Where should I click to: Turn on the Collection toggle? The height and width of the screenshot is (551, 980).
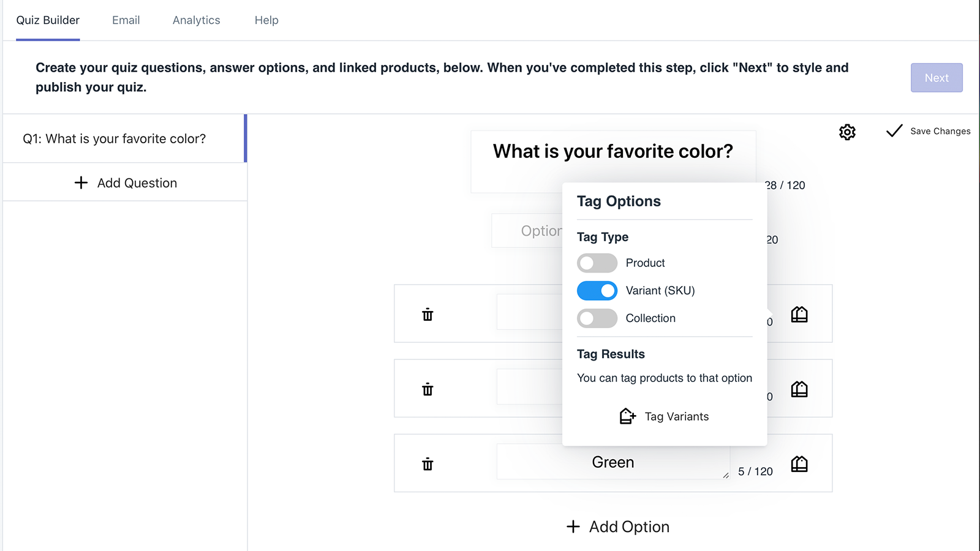[x=597, y=318]
